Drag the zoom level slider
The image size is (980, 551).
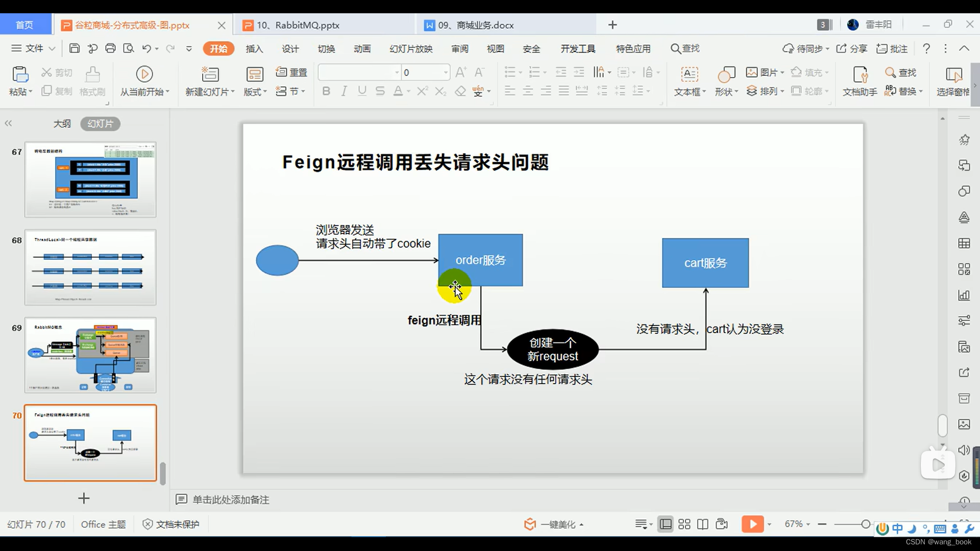[x=868, y=524]
